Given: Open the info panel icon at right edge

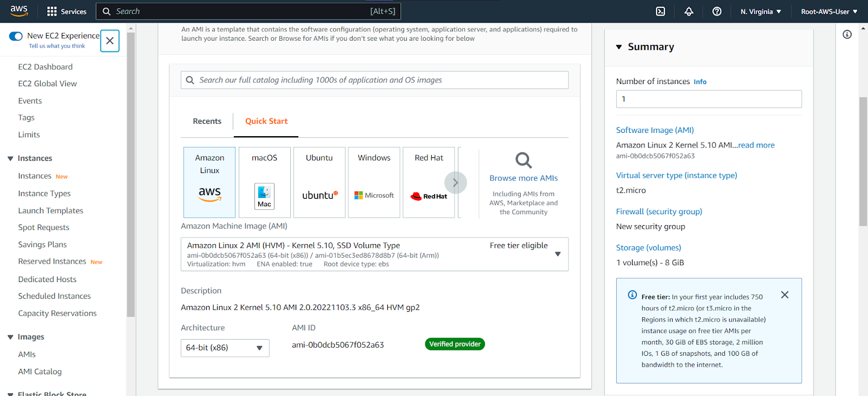Looking at the screenshot, I should 847,34.
